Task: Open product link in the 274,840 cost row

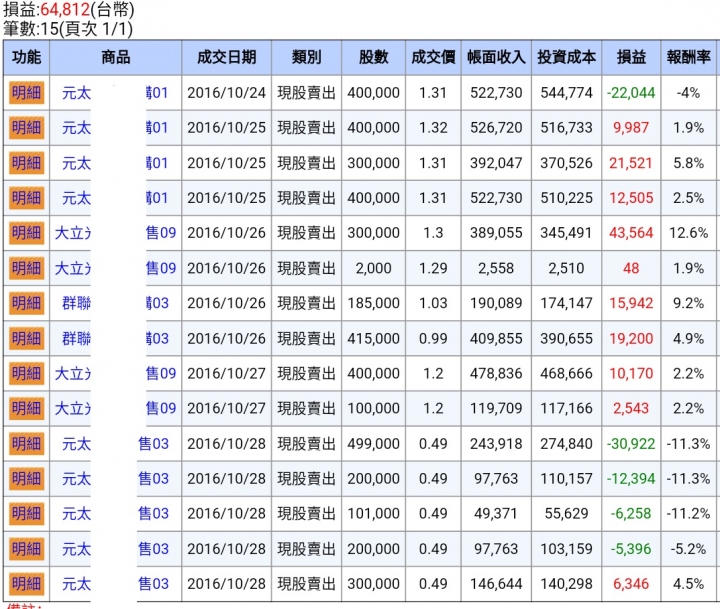Action: coord(115,444)
